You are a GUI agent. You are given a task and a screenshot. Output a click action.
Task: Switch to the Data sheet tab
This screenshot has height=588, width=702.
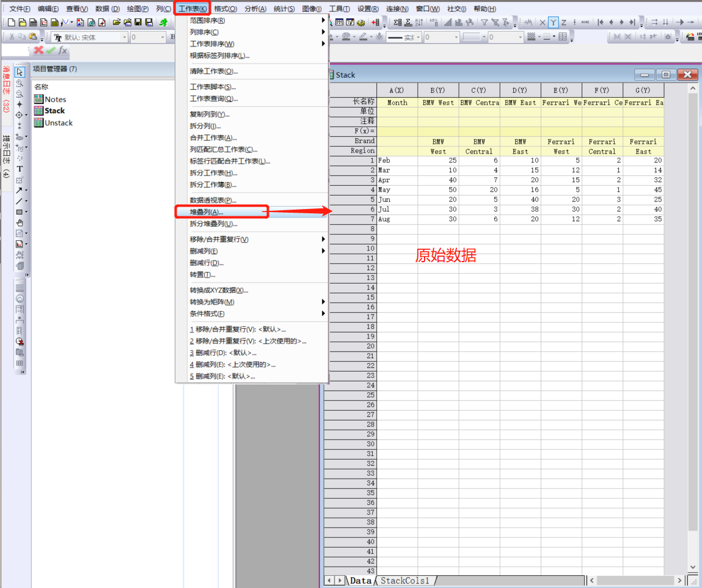pyautogui.click(x=360, y=581)
